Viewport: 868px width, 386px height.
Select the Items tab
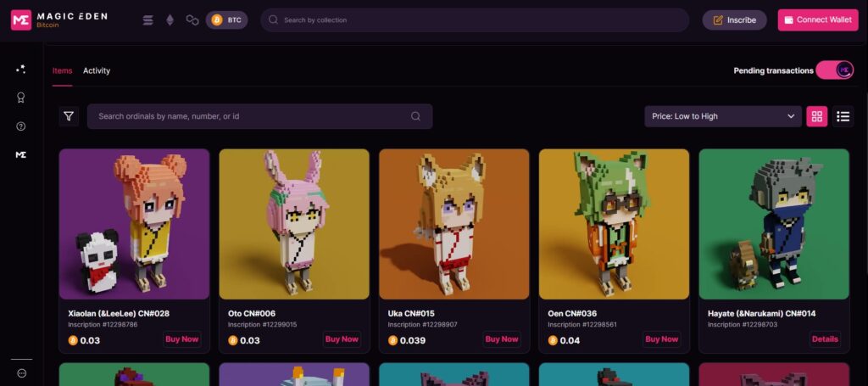pyautogui.click(x=62, y=71)
